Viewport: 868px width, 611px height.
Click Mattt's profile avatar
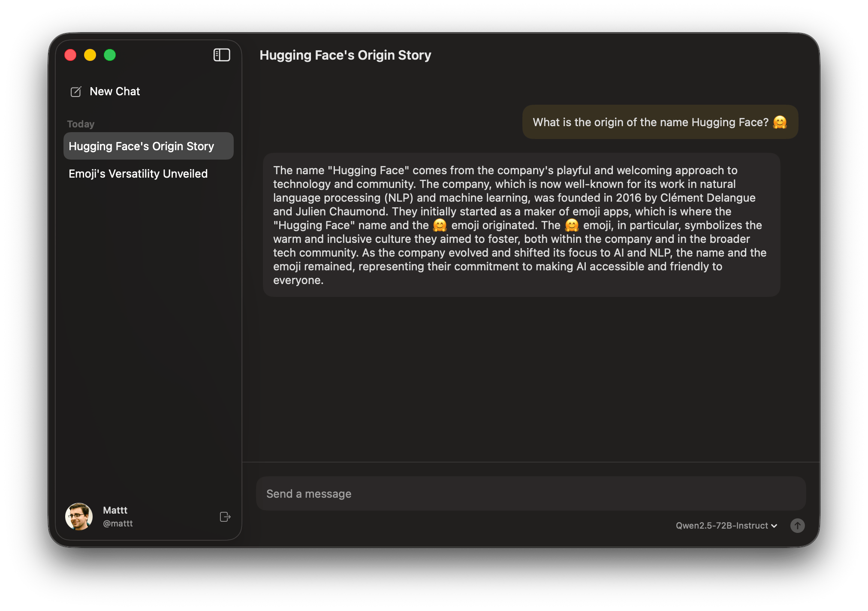click(79, 516)
